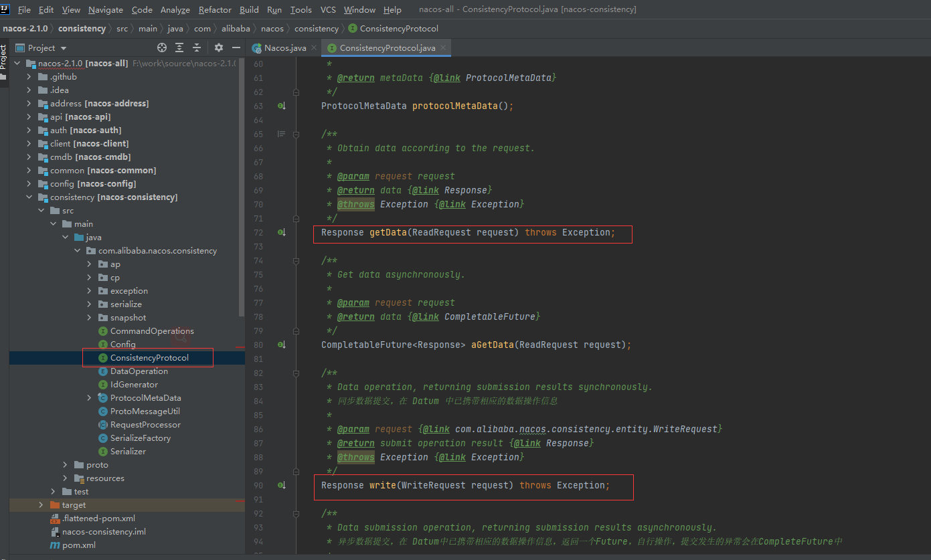
Task: Expand the ap package folder
Action: pyautogui.click(x=89, y=264)
